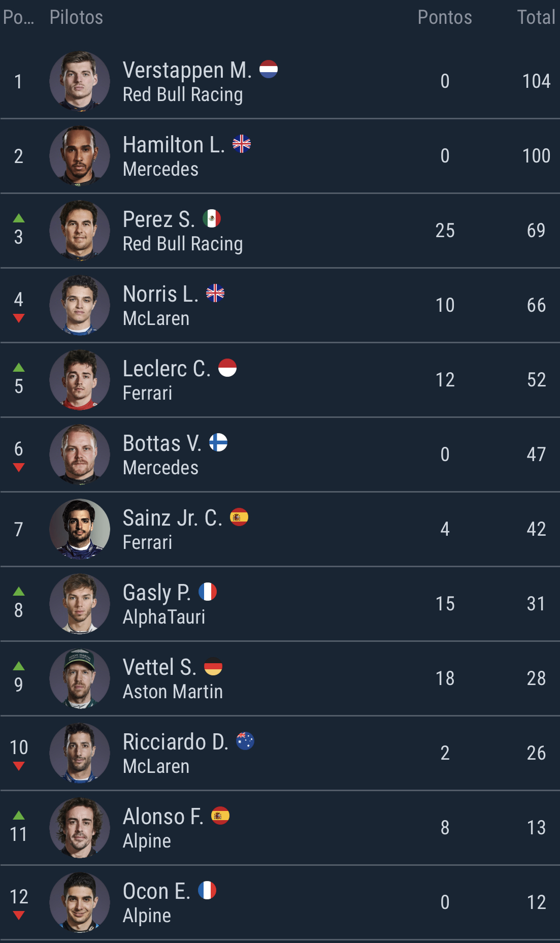Click the Netherlands flag next to Verstappen
The height and width of the screenshot is (943, 560).
pyautogui.click(x=269, y=69)
